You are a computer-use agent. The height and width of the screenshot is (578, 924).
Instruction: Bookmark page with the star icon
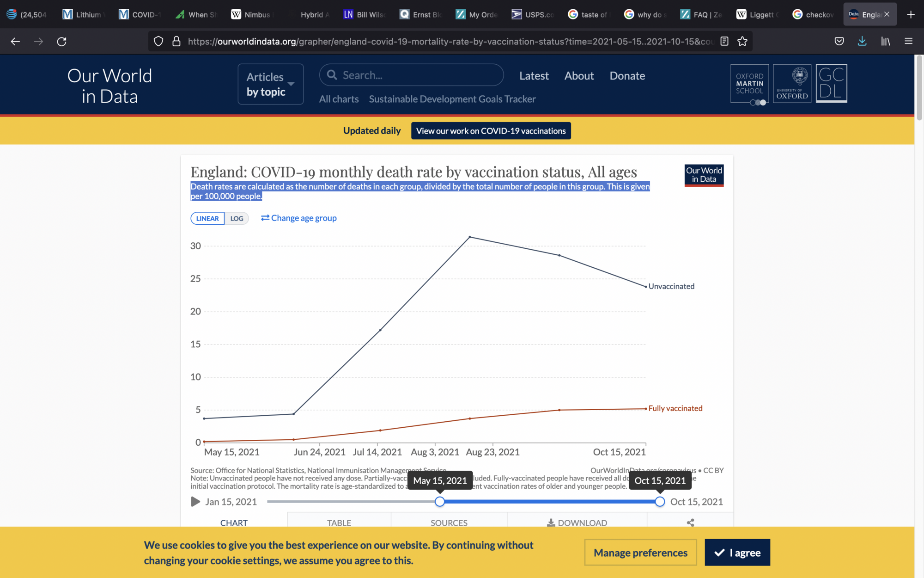[x=742, y=42]
